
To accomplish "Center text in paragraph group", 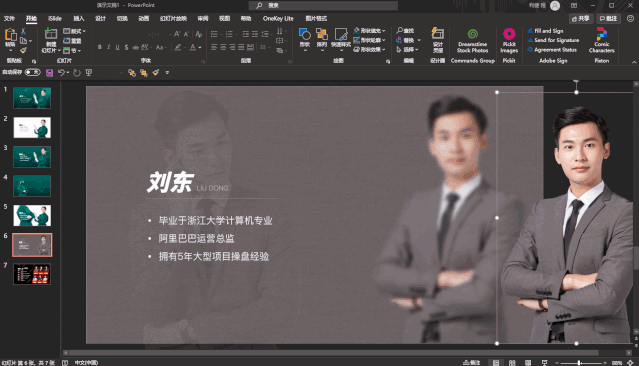I will tap(223, 48).
